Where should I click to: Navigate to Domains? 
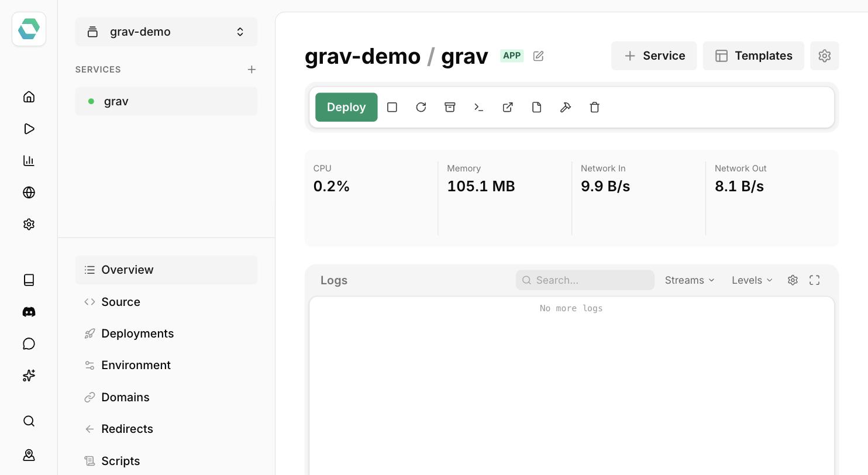pos(166,397)
